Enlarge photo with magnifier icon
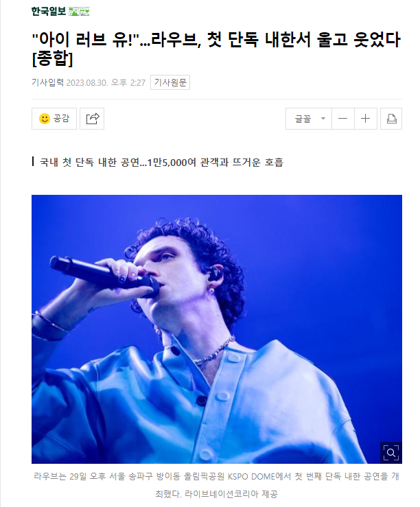 391,452
